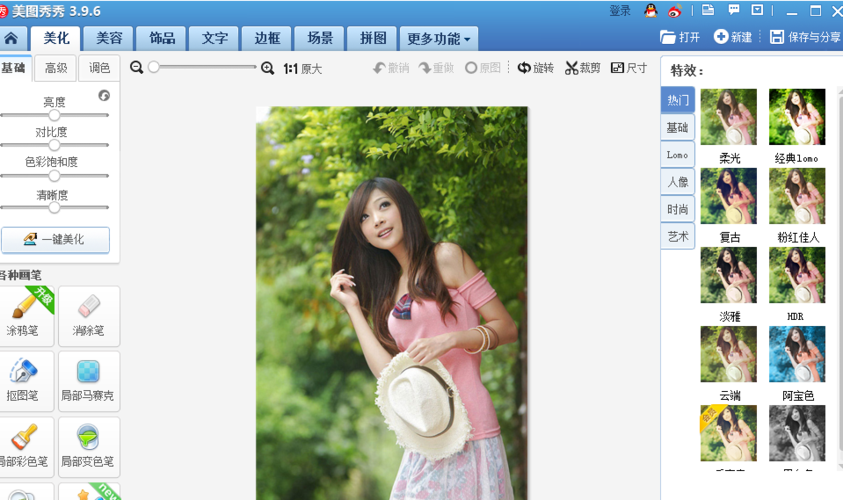Select the 局部马赛克 mosaic tool
843x500 pixels.
pos(89,382)
